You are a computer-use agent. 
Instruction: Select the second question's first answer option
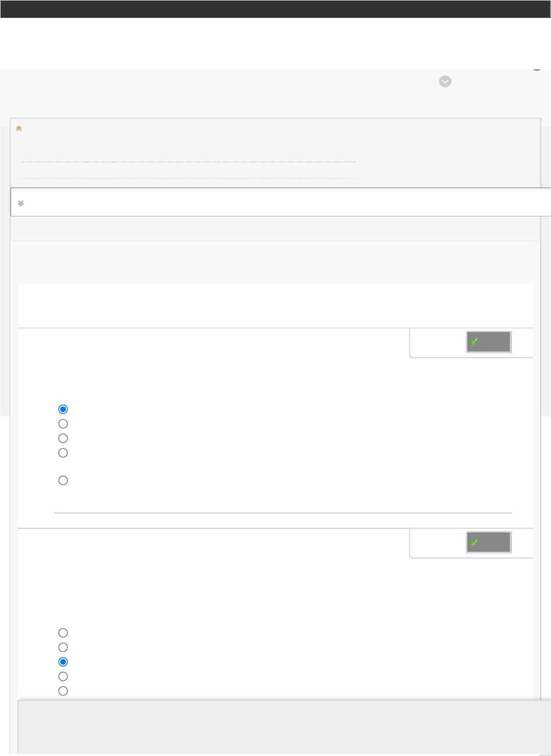click(x=63, y=633)
